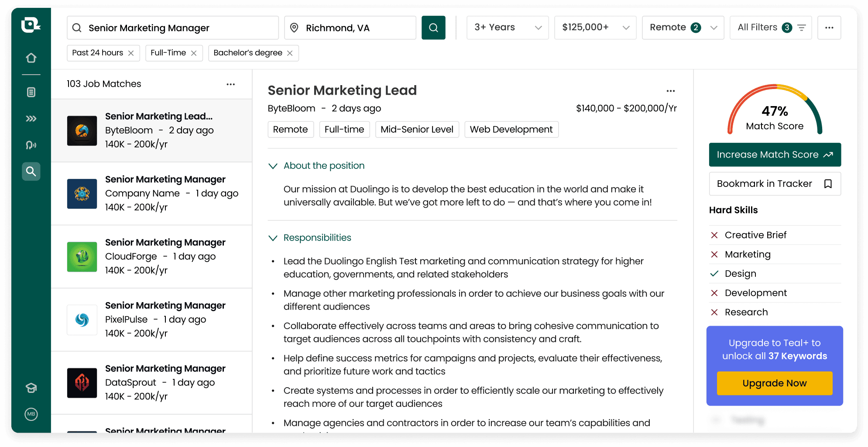Viewport: 868px width, 447px height.
Task: Click the Remote job tag
Action: (291, 130)
